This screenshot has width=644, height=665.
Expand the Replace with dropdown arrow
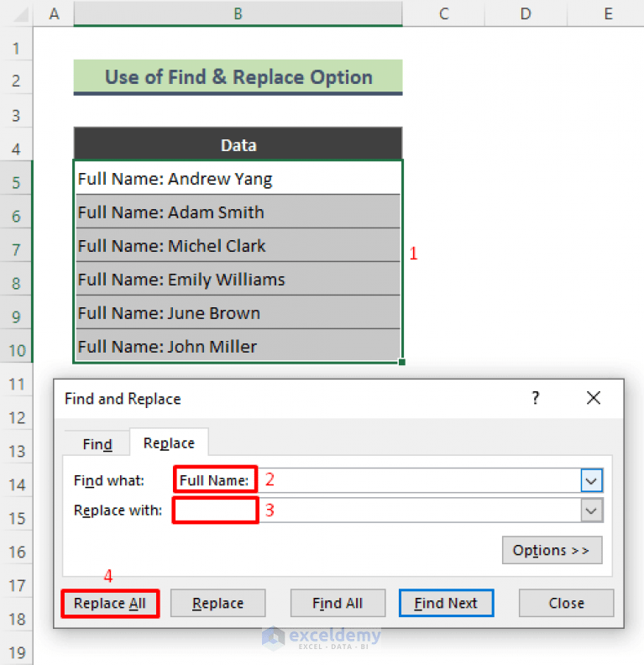tap(591, 511)
